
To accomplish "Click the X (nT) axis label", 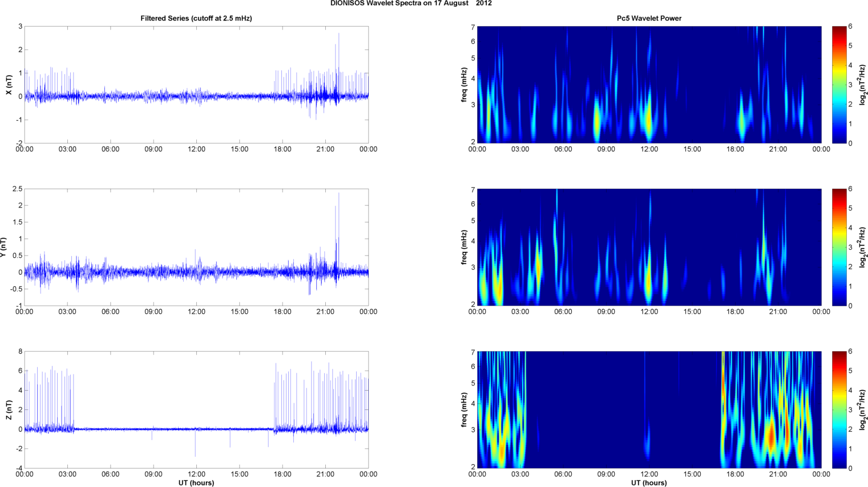I will tap(9, 85).
